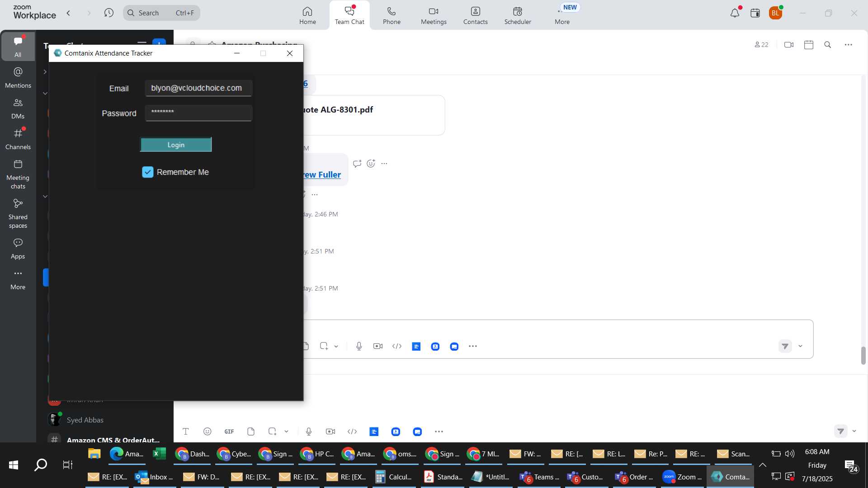Image resolution: width=868 pixels, height=488 pixels.
Task: Show hidden system tray icons
Action: tap(762, 465)
